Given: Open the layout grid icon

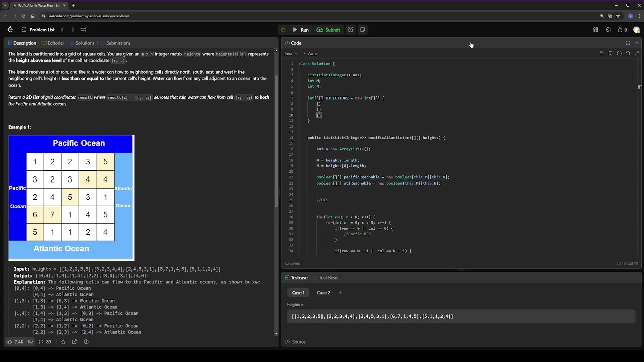Looking at the screenshot, I should (x=596, y=30).
